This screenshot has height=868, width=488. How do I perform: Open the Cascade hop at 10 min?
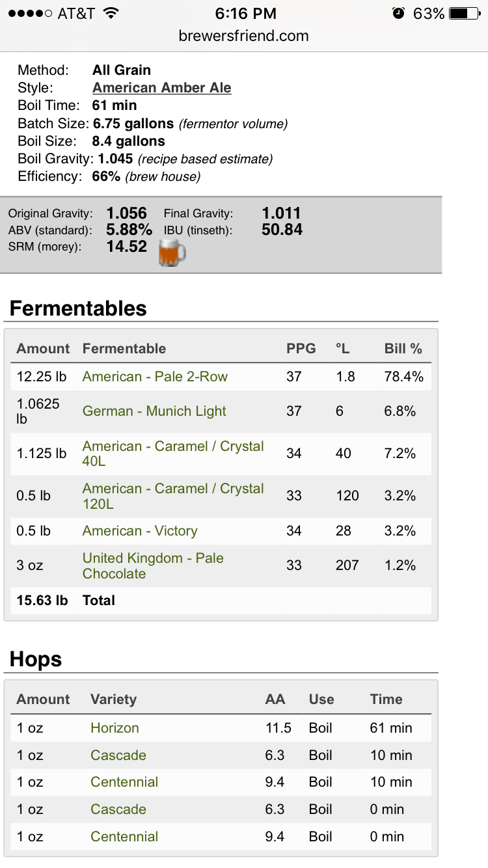(118, 755)
